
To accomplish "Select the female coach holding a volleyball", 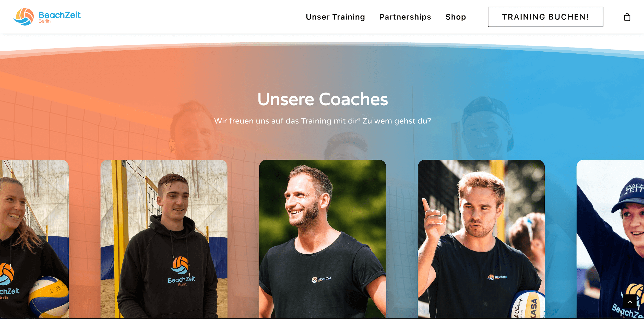I will pyautogui.click(x=34, y=239).
